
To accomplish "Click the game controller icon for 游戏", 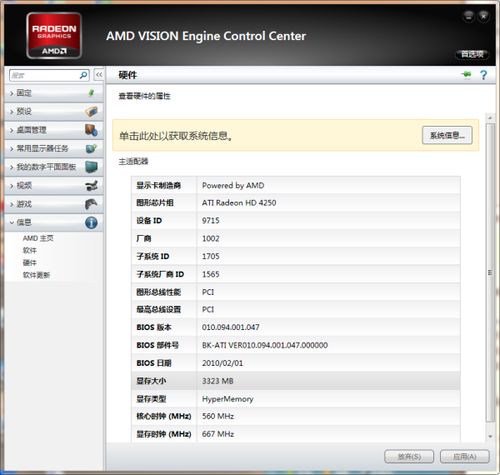I will (x=91, y=204).
